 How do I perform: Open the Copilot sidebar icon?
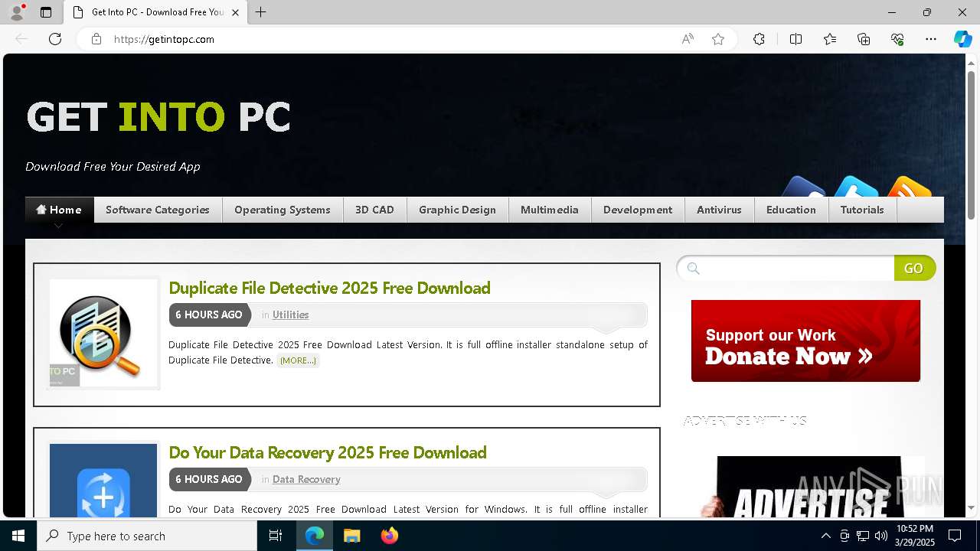click(962, 39)
